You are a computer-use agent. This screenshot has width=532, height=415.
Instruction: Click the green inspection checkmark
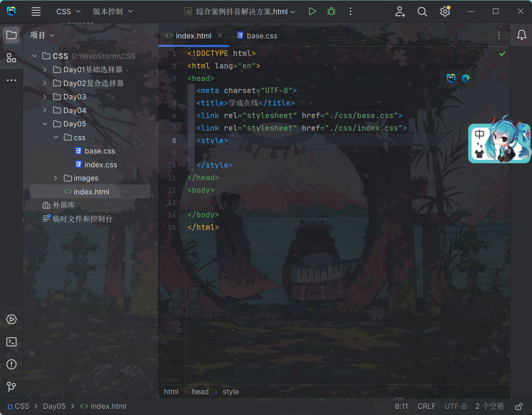pos(502,54)
